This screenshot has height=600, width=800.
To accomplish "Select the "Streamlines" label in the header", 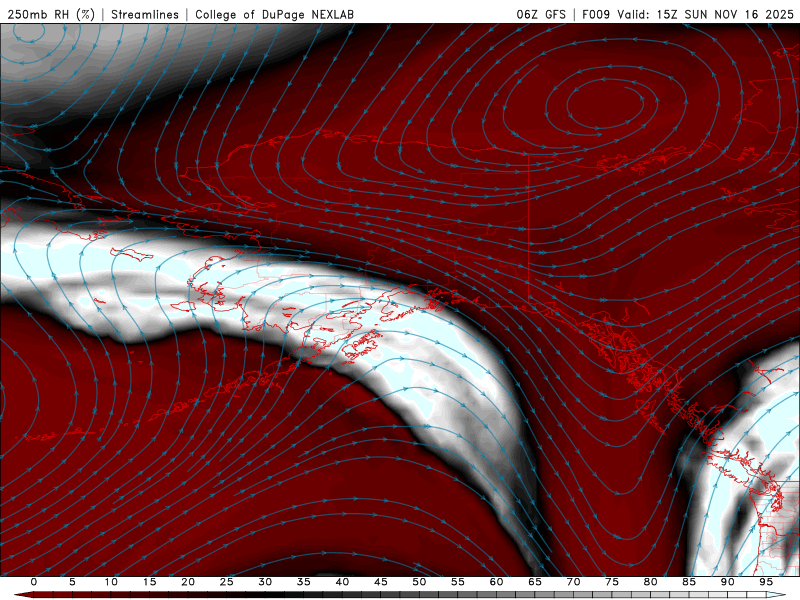I will (145, 14).
